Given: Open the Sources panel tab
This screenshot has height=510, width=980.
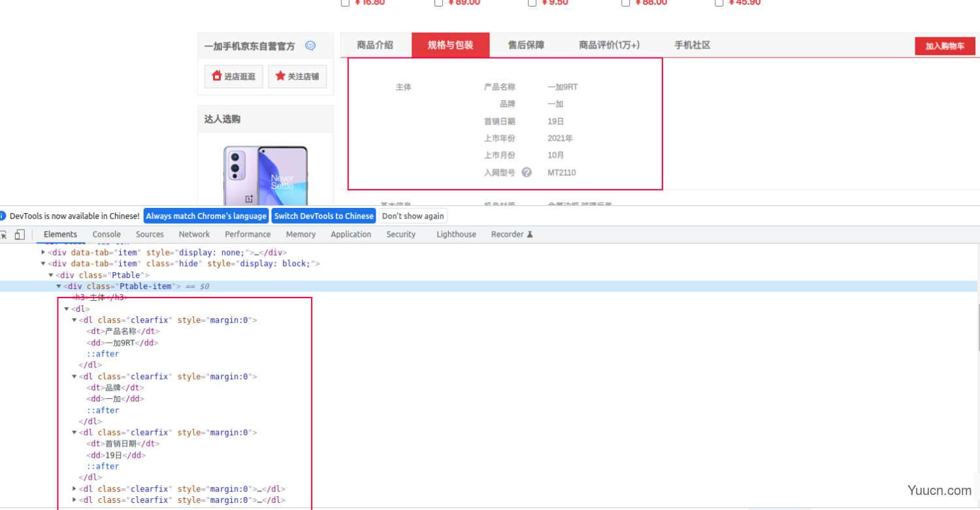Looking at the screenshot, I should 150,234.
